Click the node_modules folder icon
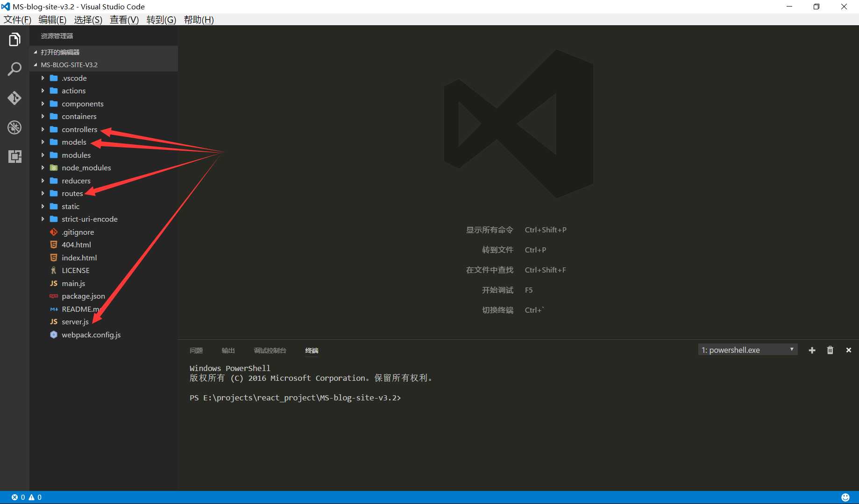Image resolution: width=859 pixels, height=504 pixels. pyautogui.click(x=54, y=168)
